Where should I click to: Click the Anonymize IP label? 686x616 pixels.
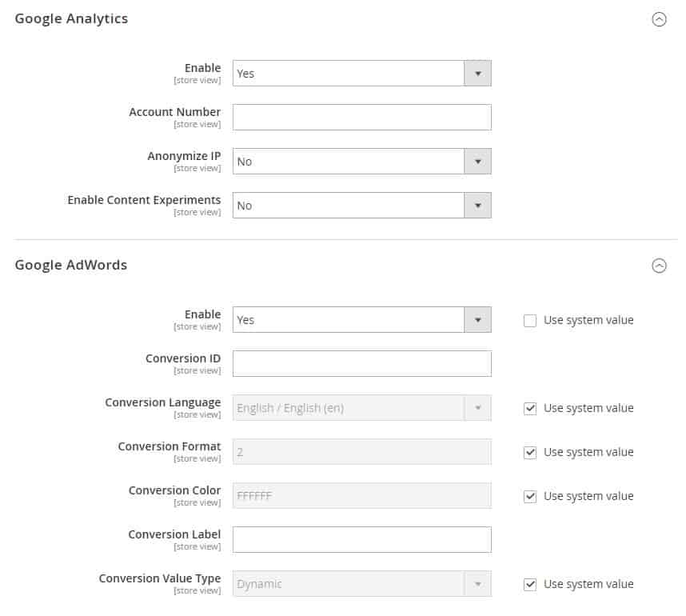click(x=184, y=156)
